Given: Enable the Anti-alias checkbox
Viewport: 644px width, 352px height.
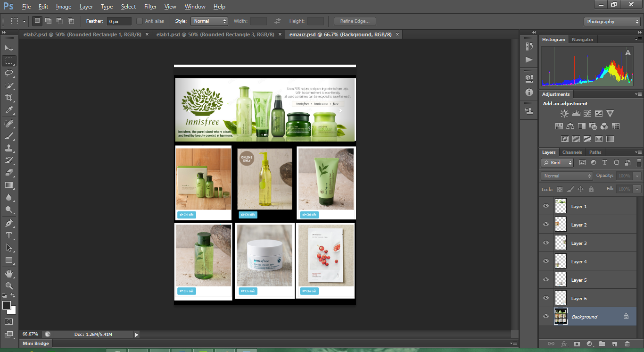Looking at the screenshot, I should [x=140, y=21].
